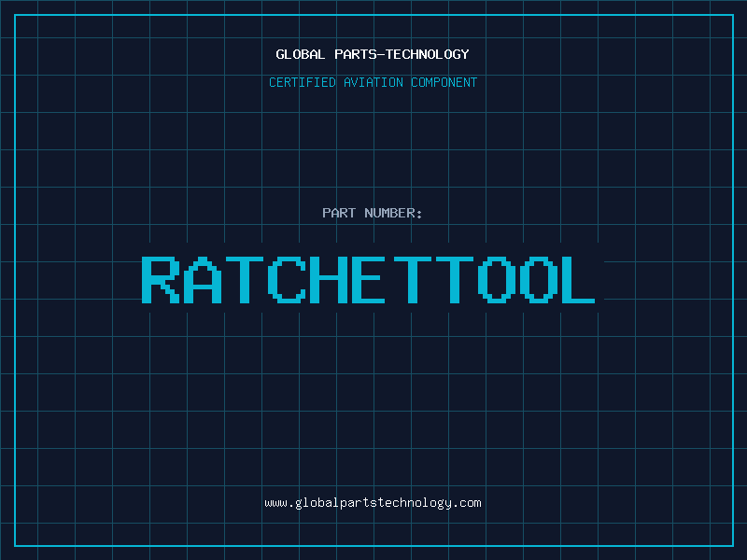The height and width of the screenshot is (560, 747).
Task: Select the large RATCHETTOOL part number text
Action: (x=369, y=280)
